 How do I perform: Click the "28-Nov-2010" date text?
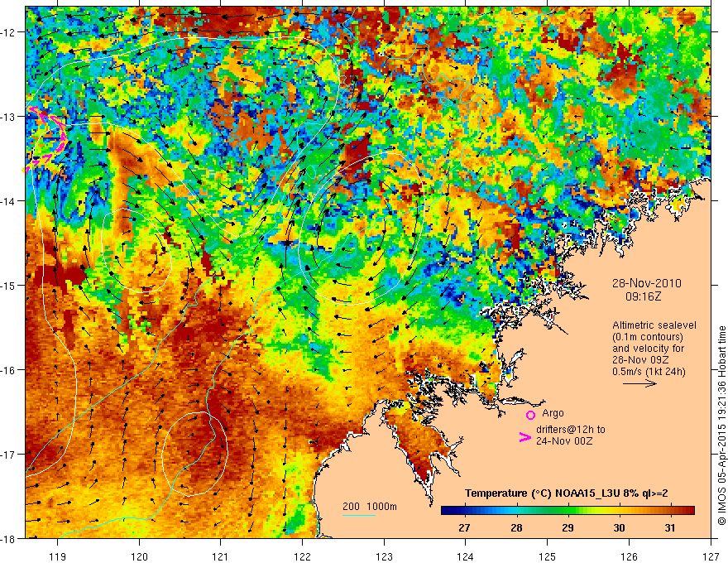click(646, 283)
